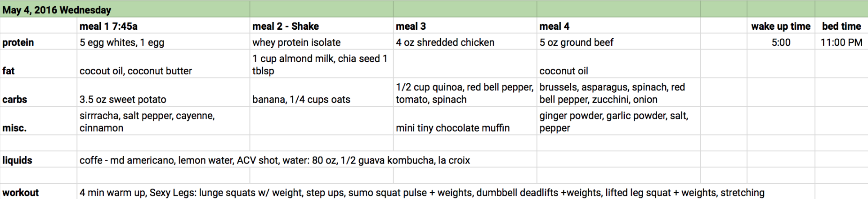The width and height of the screenshot is (868, 199).
Task: Select the 'liquids' row label cell
Action: pos(39,160)
